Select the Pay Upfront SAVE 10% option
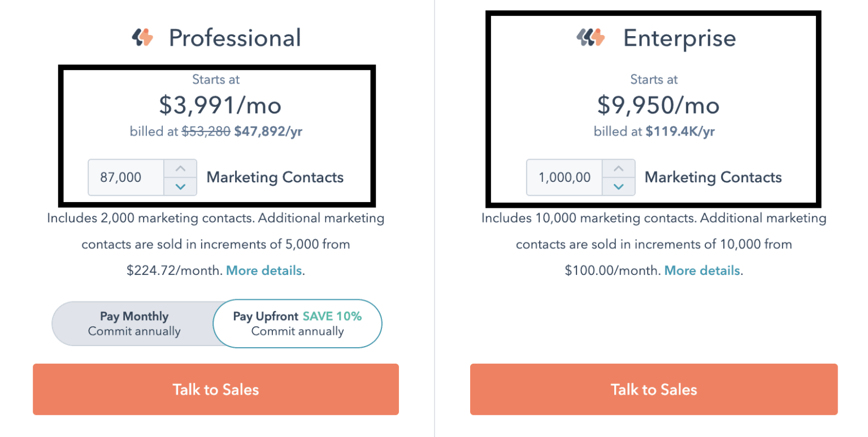 (298, 324)
